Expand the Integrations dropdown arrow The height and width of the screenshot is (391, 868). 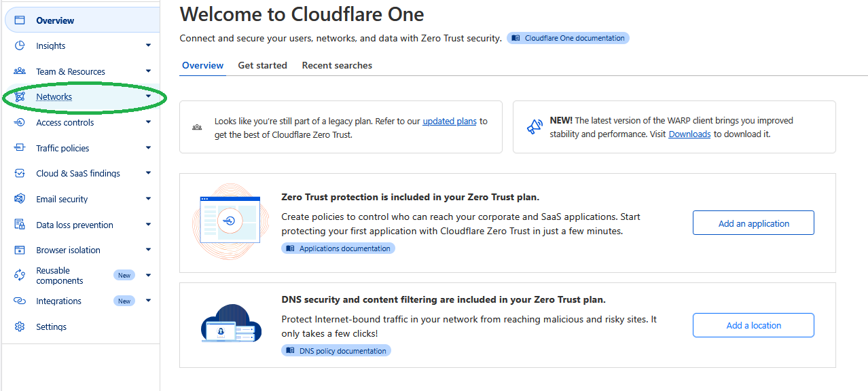tap(148, 301)
